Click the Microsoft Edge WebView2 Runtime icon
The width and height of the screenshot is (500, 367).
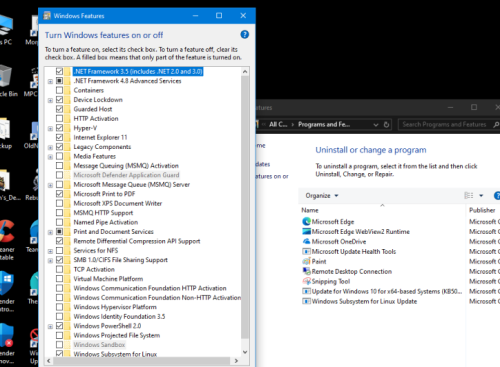[306, 231]
